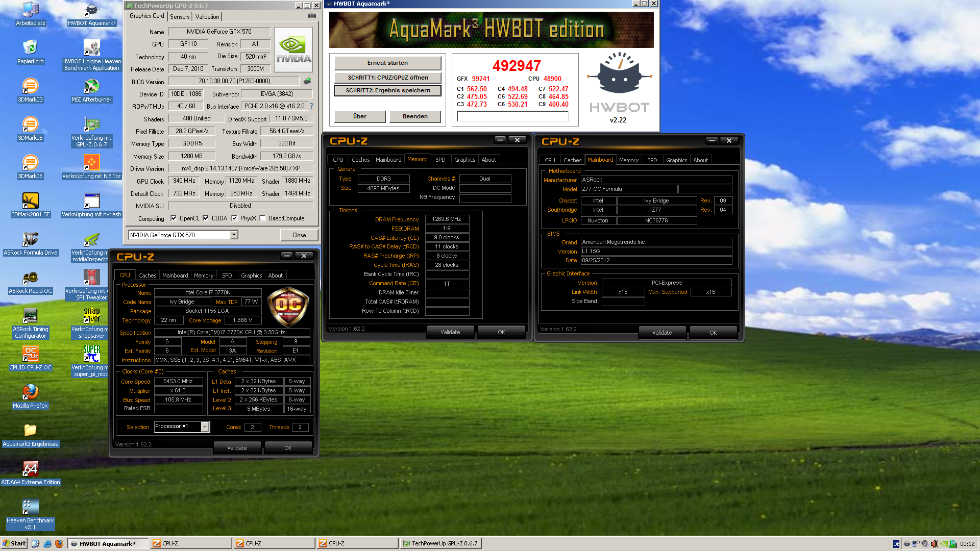This screenshot has height=551, width=980.
Task: Click Validate in the CPU-Z Memory window
Action: coord(450,332)
